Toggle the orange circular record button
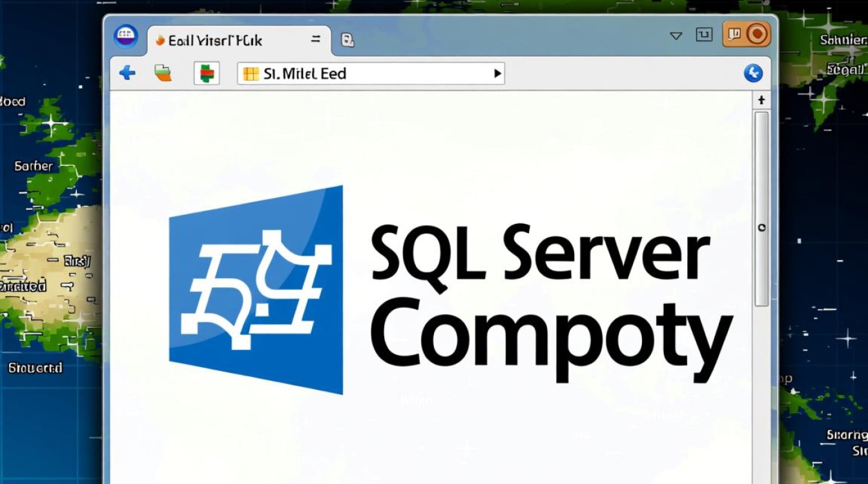868x484 pixels. 757,35
